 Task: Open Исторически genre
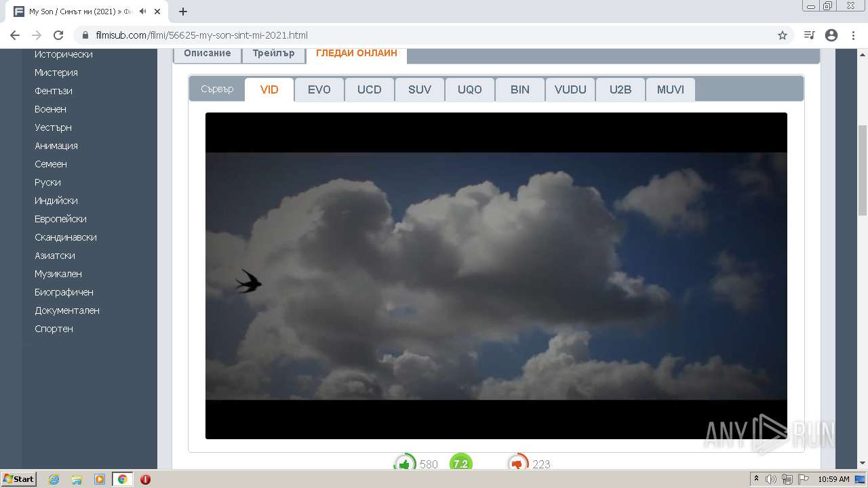tap(64, 54)
